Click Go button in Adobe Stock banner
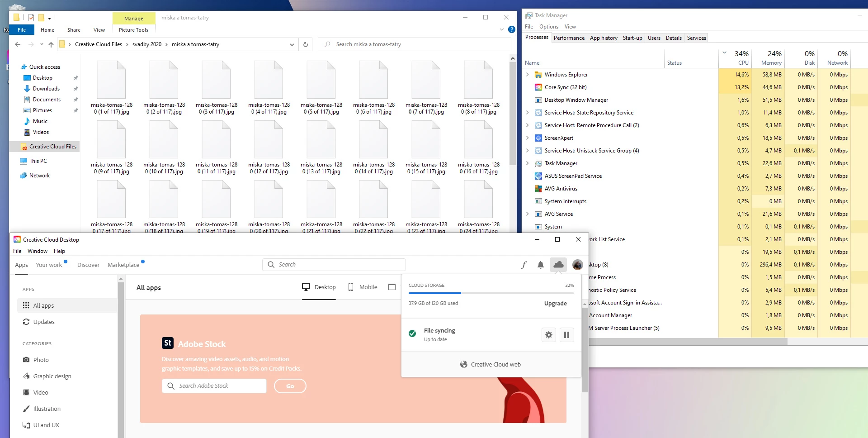Image resolution: width=868 pixels, height=438 pixels. [290, 386]
